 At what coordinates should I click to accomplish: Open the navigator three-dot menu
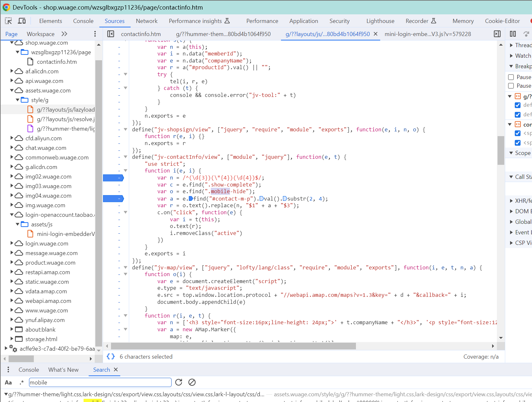click(x=95, y=34)
